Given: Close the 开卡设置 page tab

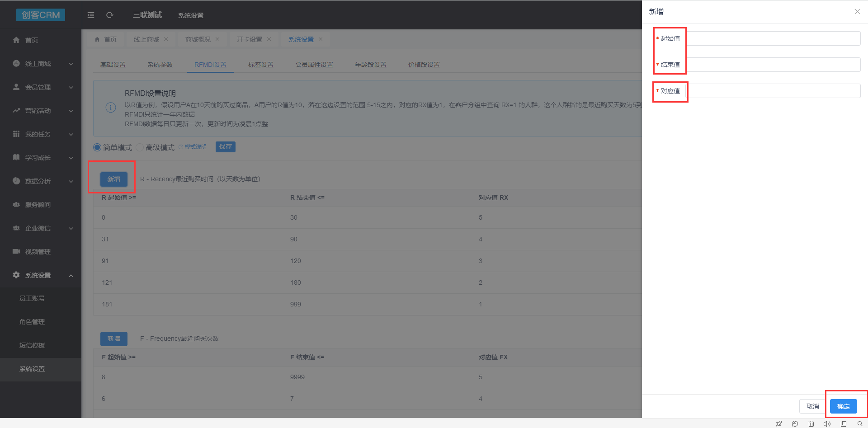Looking at the screenshot, I should click(269, 39).
